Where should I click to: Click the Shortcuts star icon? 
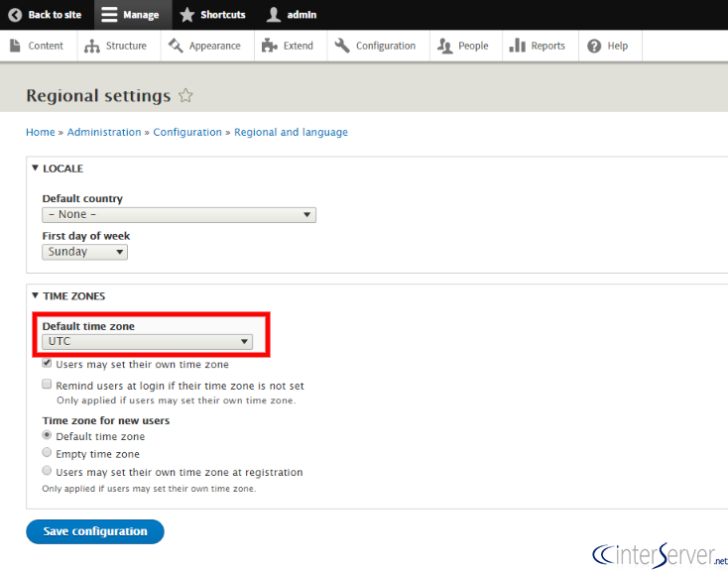[x=187, y=15]
